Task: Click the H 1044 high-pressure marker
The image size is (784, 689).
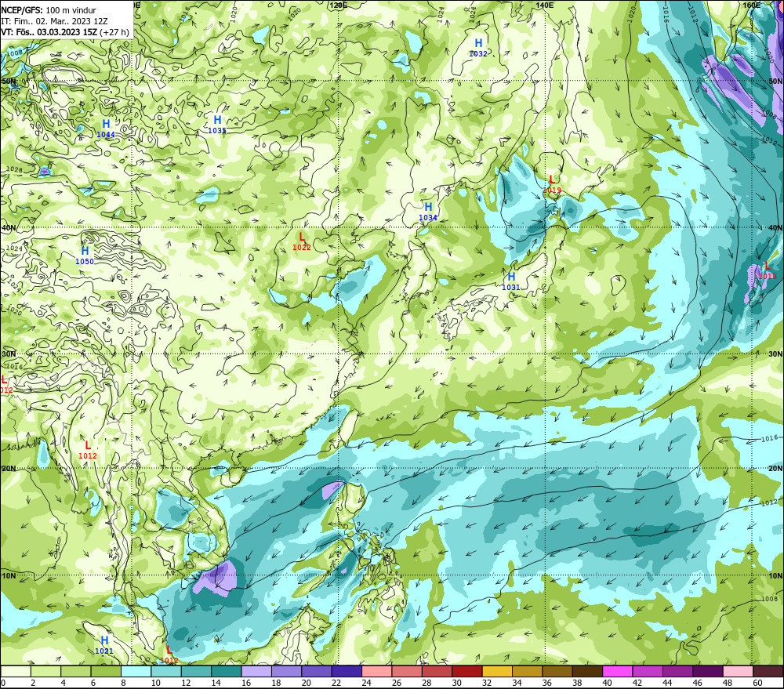Action: tap(106, 128)
